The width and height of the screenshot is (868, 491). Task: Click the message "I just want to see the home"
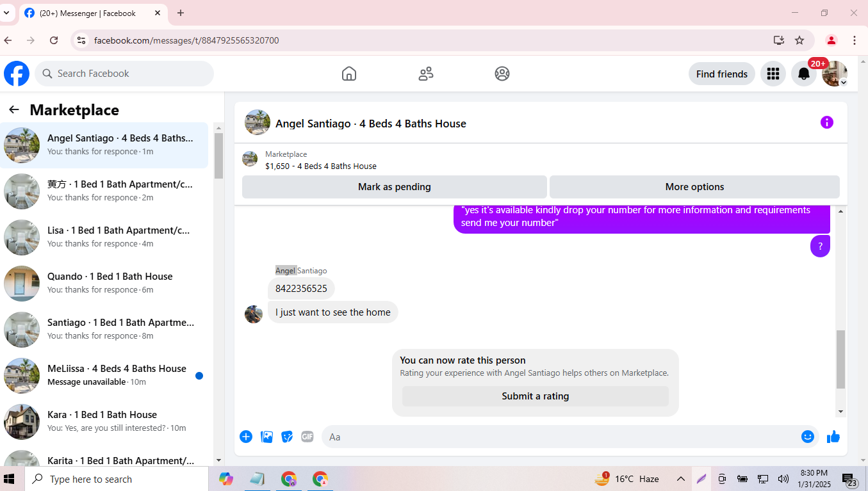(x=333, y=312)
